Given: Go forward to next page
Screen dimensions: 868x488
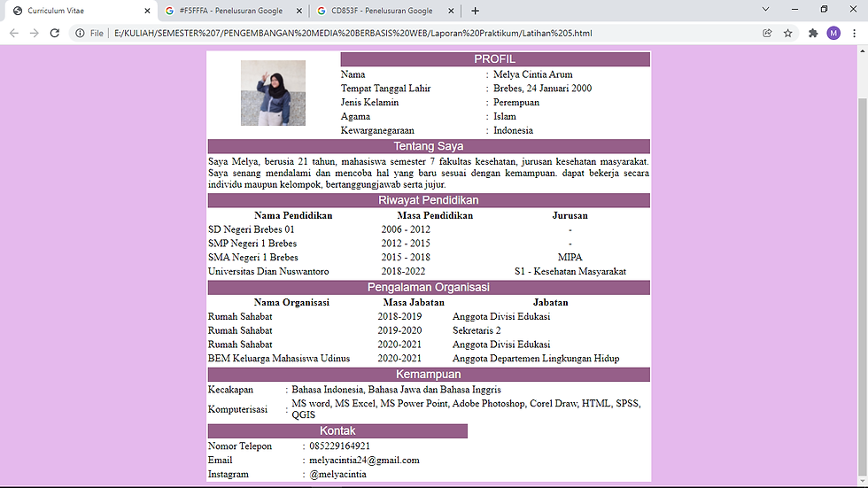Looking at the screenshot, I should [35, 33].
